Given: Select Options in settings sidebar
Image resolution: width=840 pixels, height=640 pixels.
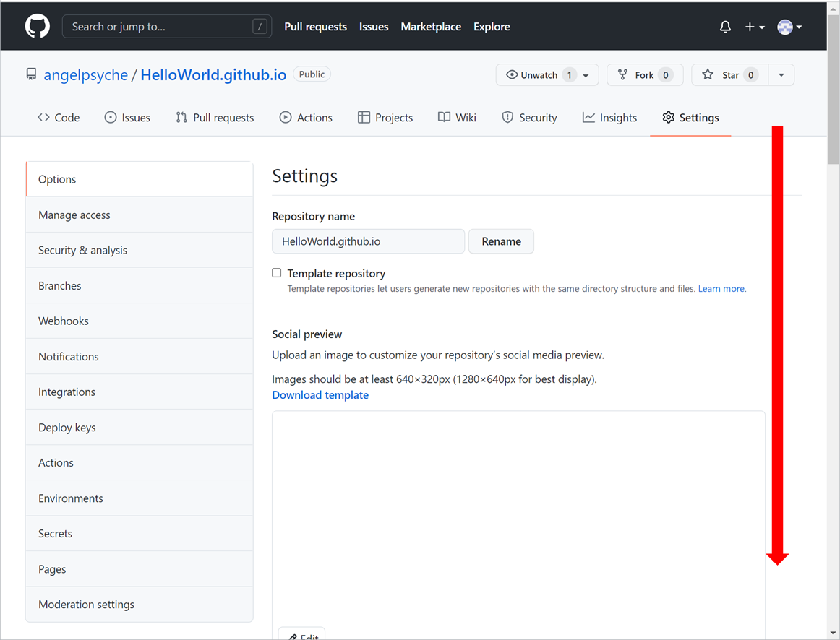Looking at the screenshot, I should click(140, 179).
